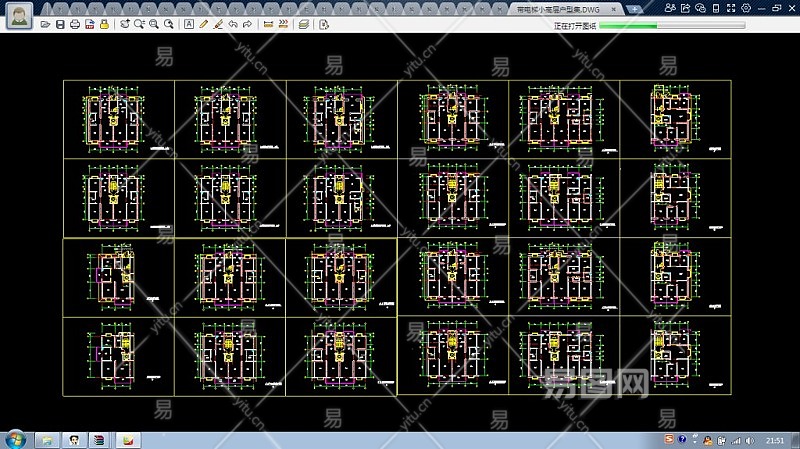800x449 pixels.
Task: Click the mobile phone icon
Action: point(716,8)
